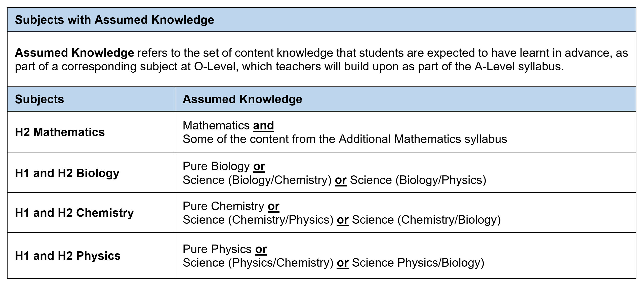This screenshot has height=286, width=644.
Task: Click the "Assumed Knowledge" column header
Action: 242,99
